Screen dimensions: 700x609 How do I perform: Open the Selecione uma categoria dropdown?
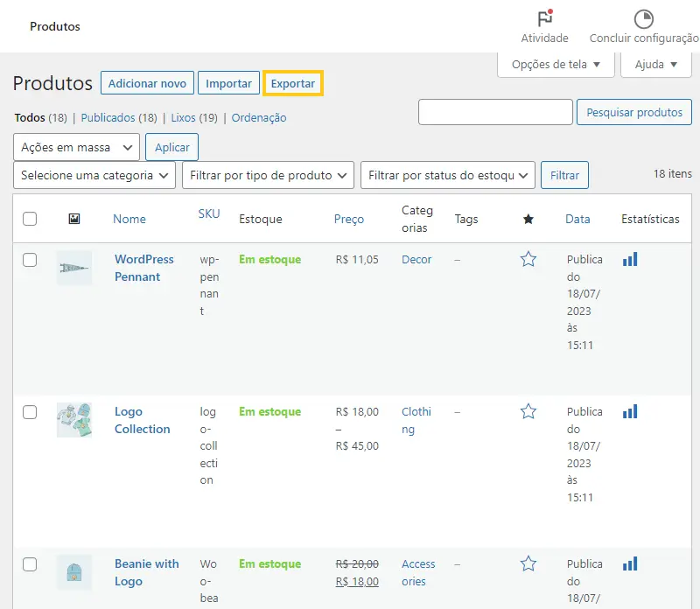(94, 175)
